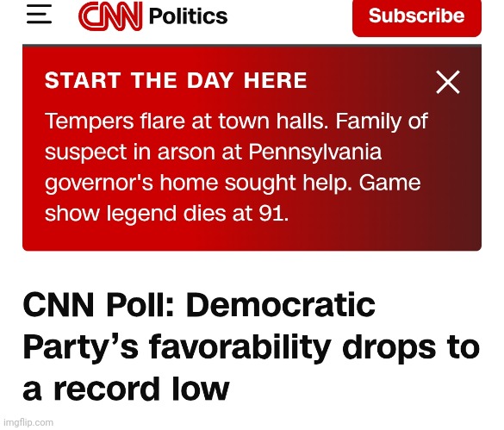The width and height of the screenshot is (504, 430).
Task: Click the 'CNN Poll: Democratic' headline line
Action: pyautogui.click(x=199, y=304)
